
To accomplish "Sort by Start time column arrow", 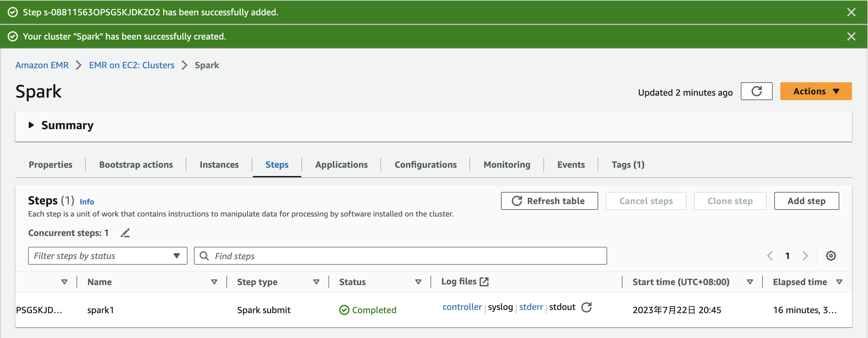I will click(x=750, y=282).
